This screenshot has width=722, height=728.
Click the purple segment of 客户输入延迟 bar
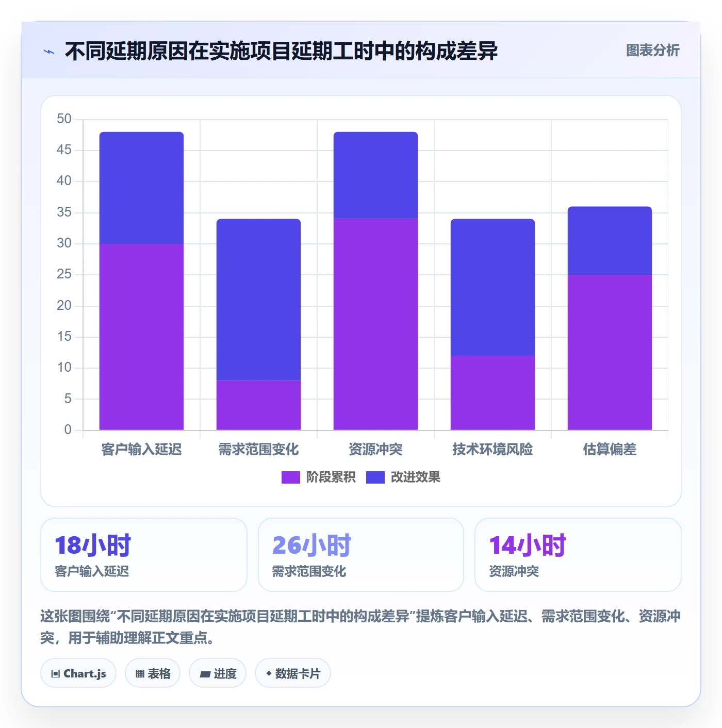click(x=141, y=337)
